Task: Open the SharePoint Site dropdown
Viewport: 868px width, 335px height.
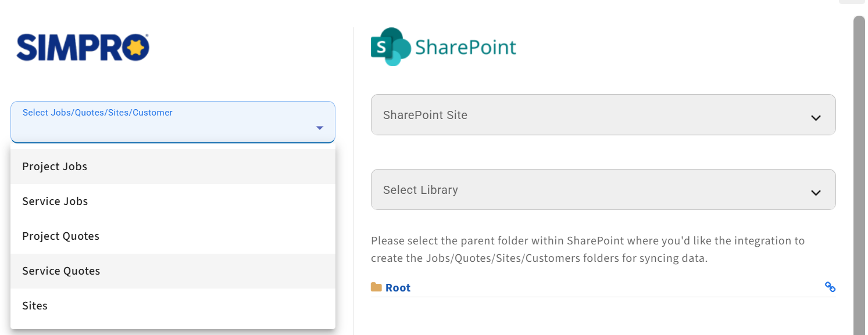Action: (x=603, y=115)
